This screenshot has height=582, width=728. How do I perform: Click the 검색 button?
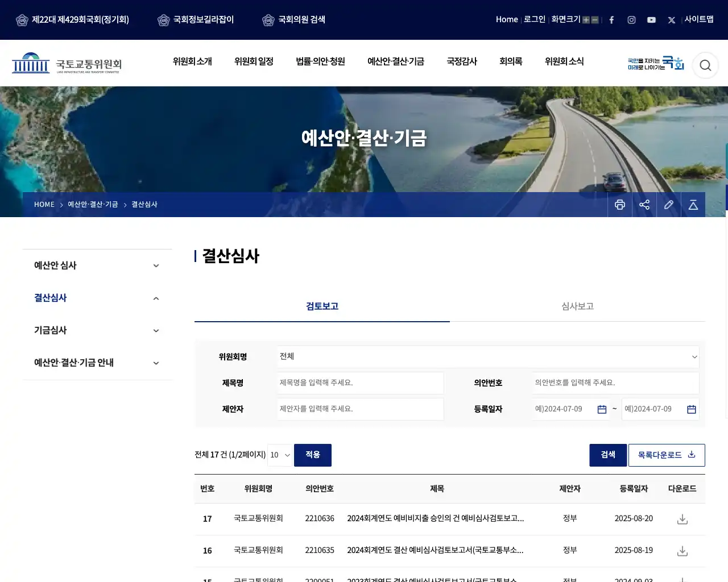pos(608,455)
